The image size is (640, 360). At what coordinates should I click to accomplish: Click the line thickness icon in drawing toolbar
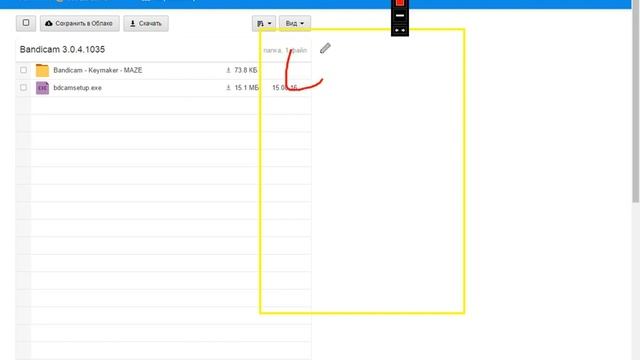[x=400, y=16]
